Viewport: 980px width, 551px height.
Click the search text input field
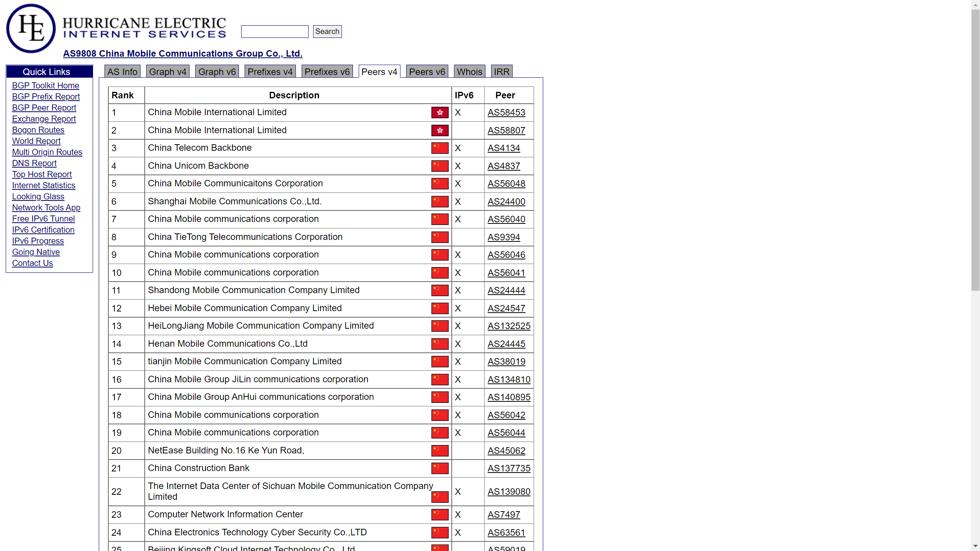274,31
